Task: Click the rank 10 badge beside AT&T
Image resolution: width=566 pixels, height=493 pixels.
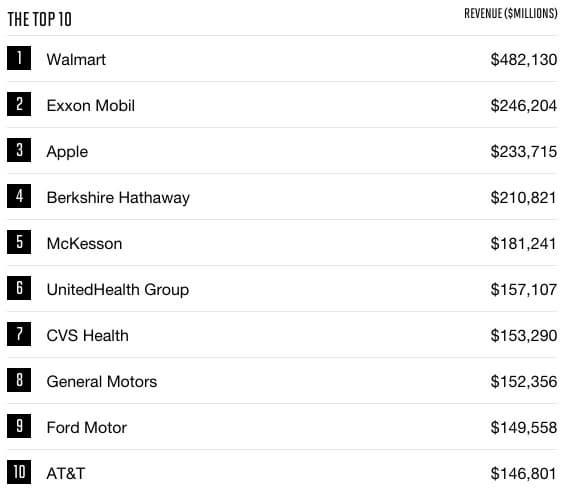Action: [x=19, y=472]
